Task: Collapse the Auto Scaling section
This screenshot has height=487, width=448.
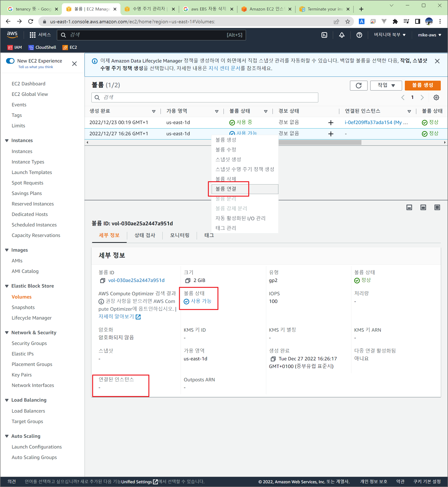Action: tap(7, 436)
